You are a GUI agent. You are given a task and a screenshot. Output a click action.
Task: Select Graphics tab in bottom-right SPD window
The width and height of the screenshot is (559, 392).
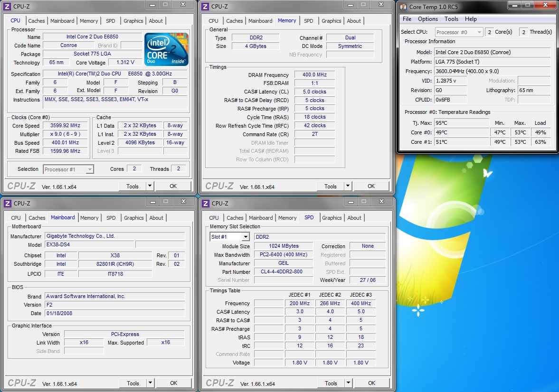click(x=332, y=218)
